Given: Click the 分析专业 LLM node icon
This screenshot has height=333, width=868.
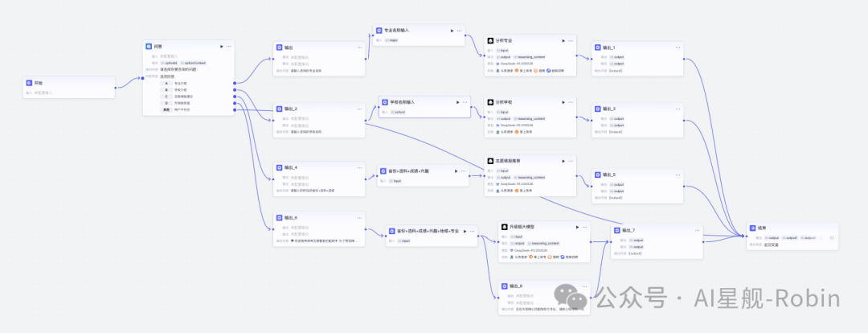Looking at the screenshot, I should click(x=490, y=40).
